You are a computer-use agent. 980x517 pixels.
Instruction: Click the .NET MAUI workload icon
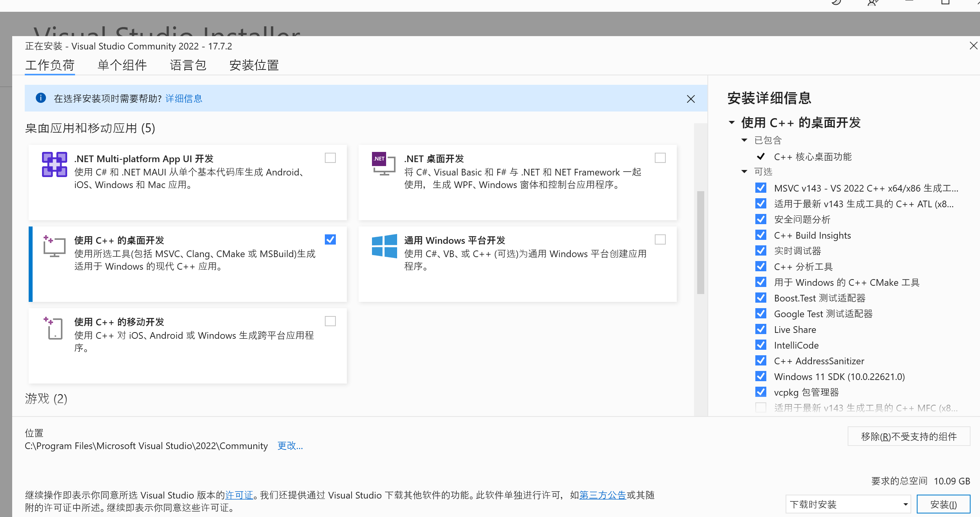pyautogui.click(x=54, y=164)
